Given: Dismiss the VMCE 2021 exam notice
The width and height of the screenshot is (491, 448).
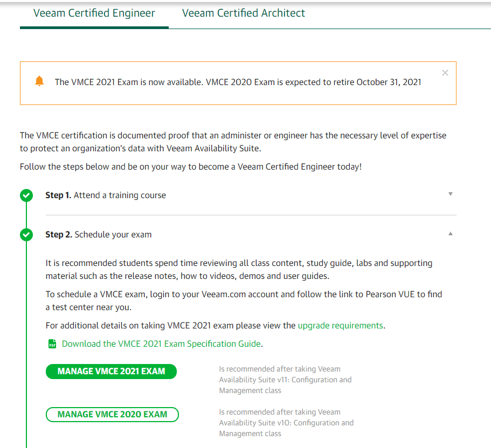Looking at the screenshot, I should (x=445, y=73).
